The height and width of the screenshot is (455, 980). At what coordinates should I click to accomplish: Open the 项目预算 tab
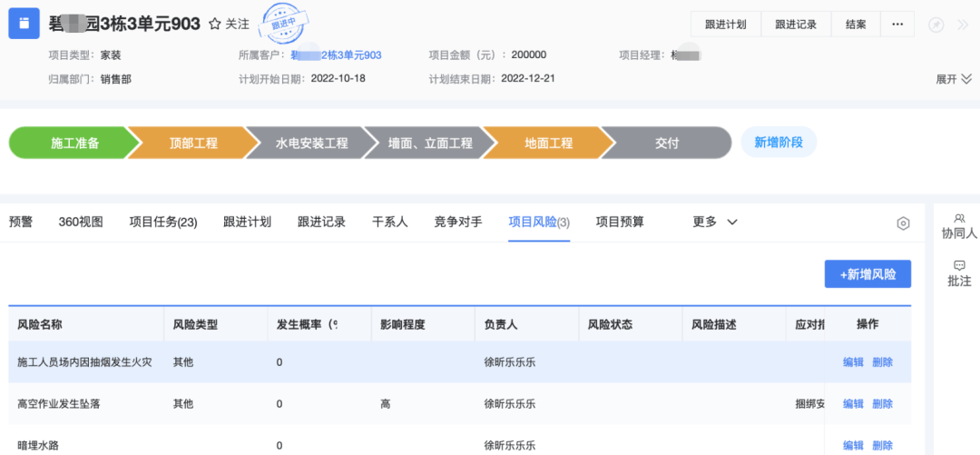(x=620, y=222)
